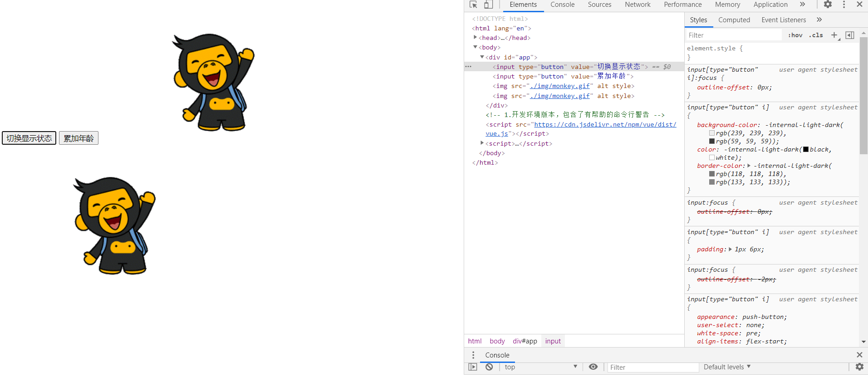Activate the inspect element picker icon
Viewport: 868px width, 377px height.
(x=473, y=5)
